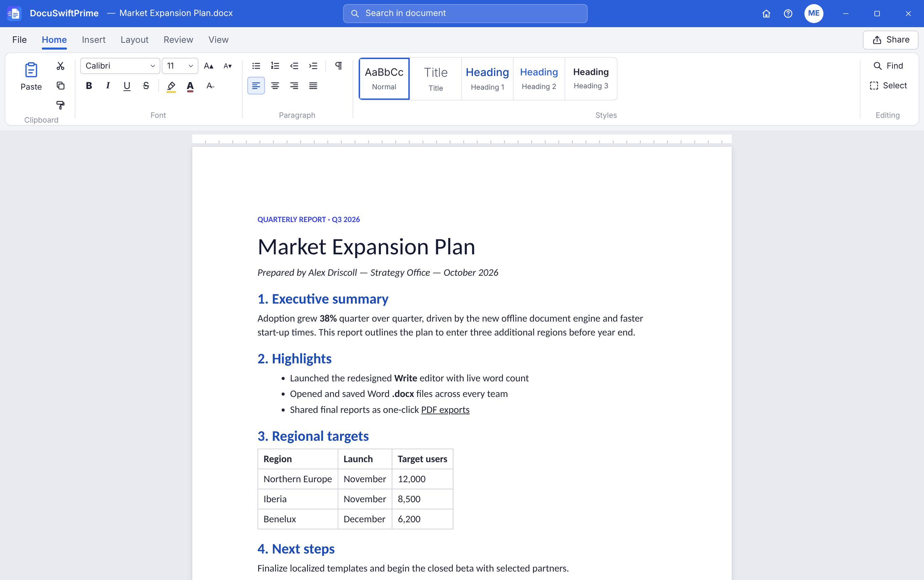
Task: Apply strikethrough formatting
Action: point(146,86)
